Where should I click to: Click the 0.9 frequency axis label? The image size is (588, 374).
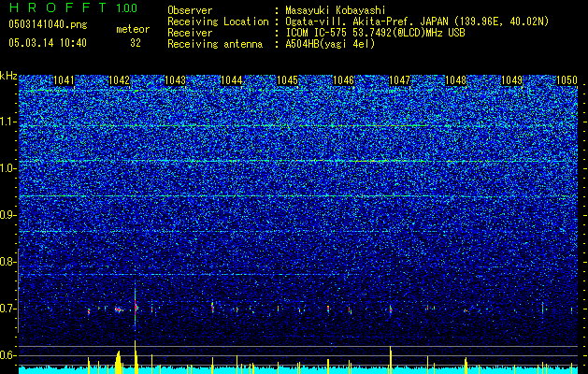click(x=7, y=215)
